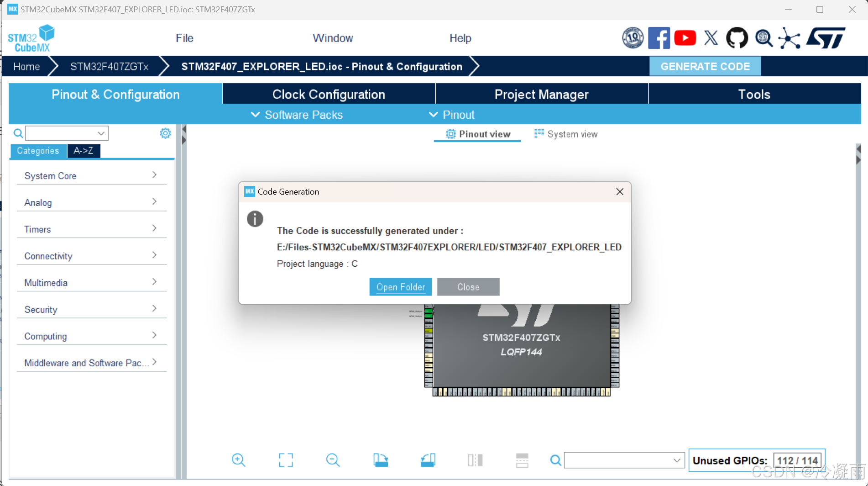The image size is (868, 486).
Task: Close the Code Generation dialog with X
Action: click(x=620, y=192)
